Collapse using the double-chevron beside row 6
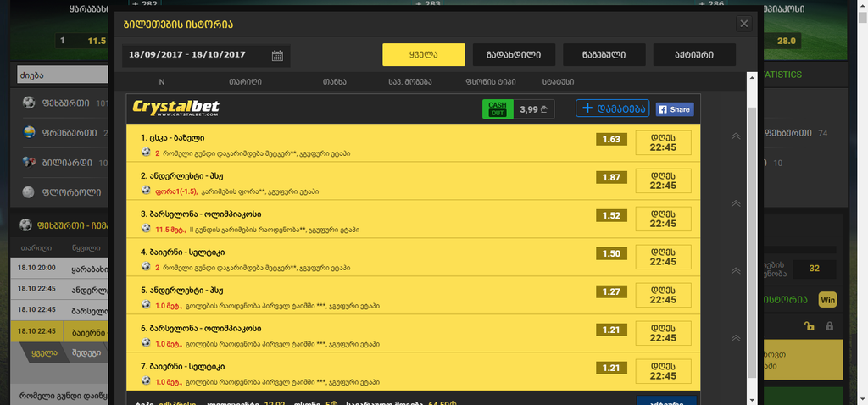 pyautogui.click(x=736, y=338)
